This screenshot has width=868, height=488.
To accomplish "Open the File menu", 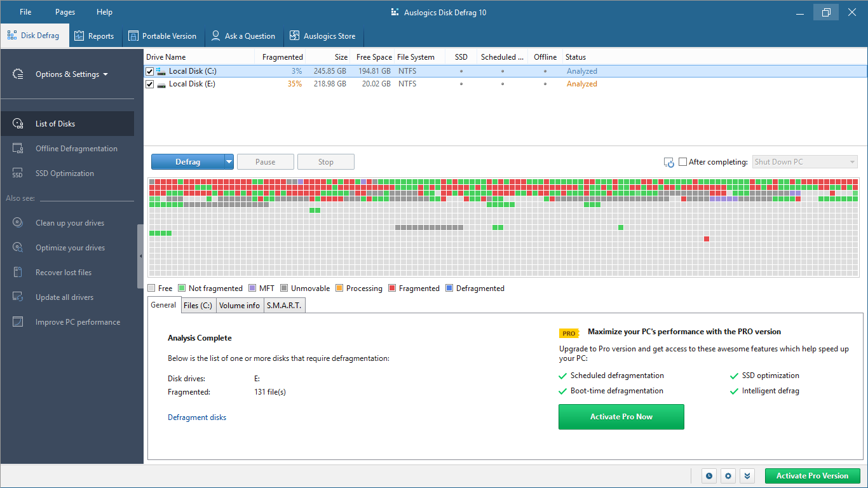I will 25,12.
